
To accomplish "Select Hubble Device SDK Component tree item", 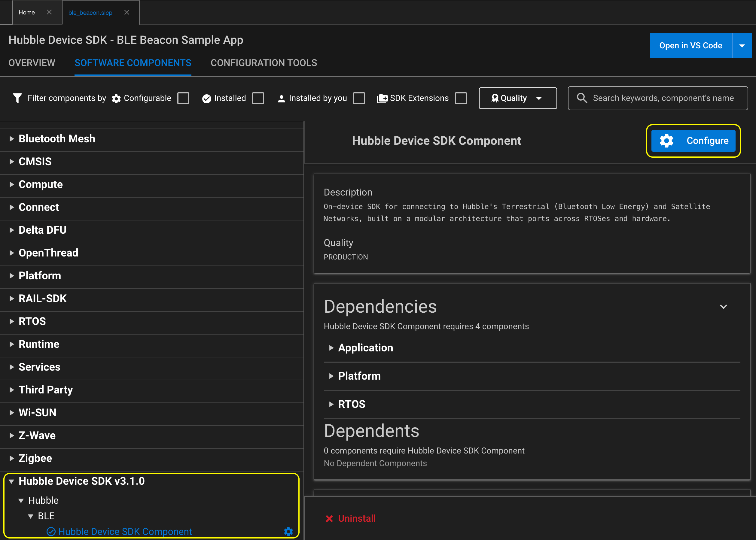I will click(x=125, y=531).
